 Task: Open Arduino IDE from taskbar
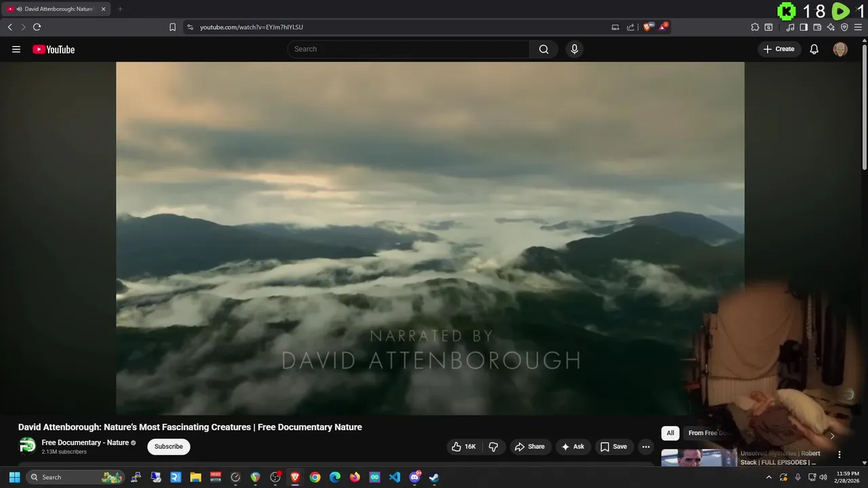374,477
